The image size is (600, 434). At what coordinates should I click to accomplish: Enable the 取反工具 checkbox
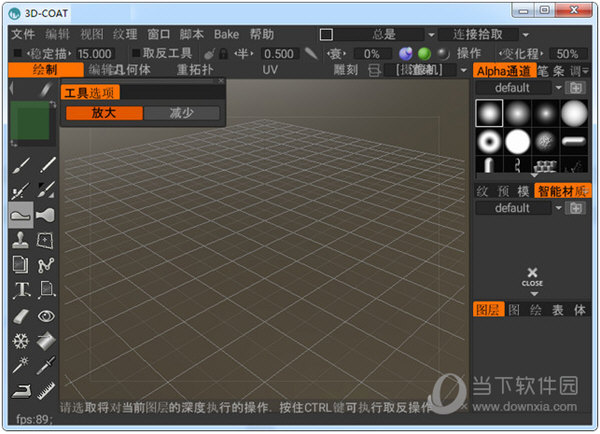point(135,53)
